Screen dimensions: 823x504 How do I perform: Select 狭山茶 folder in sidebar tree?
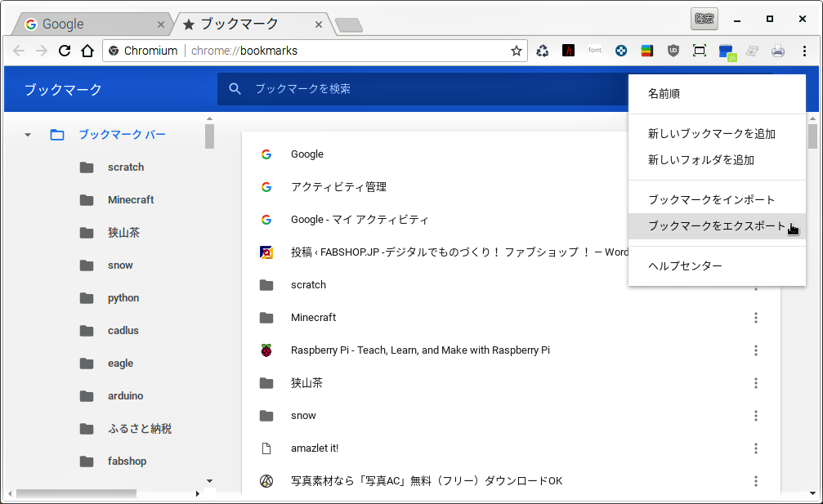pyautogui.click(x=124, y=232)
